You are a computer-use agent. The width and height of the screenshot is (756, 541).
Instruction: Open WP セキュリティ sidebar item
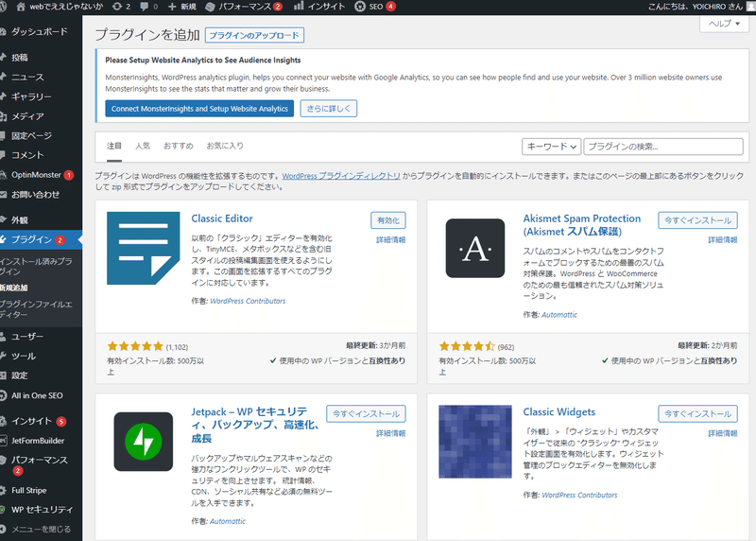[43, 510]
